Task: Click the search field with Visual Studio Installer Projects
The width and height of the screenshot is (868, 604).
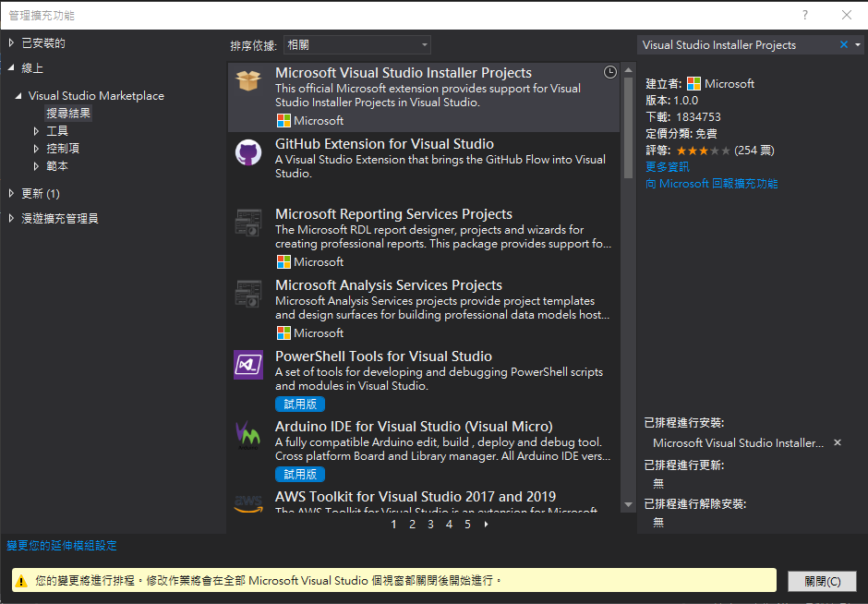Action: tap(738, 45)
